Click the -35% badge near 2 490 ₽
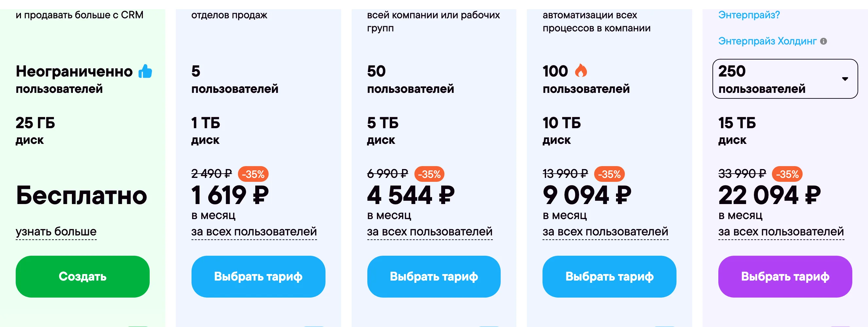 [253, 174]
